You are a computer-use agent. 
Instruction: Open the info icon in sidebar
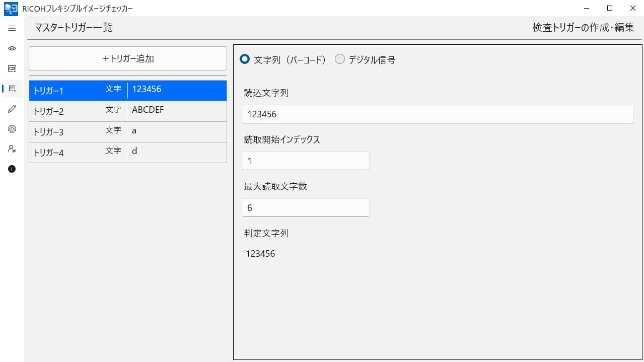[12, 169]
